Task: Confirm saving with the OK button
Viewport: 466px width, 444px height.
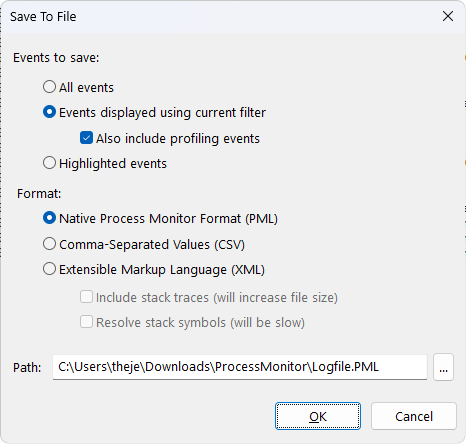Action: [318, 416]
